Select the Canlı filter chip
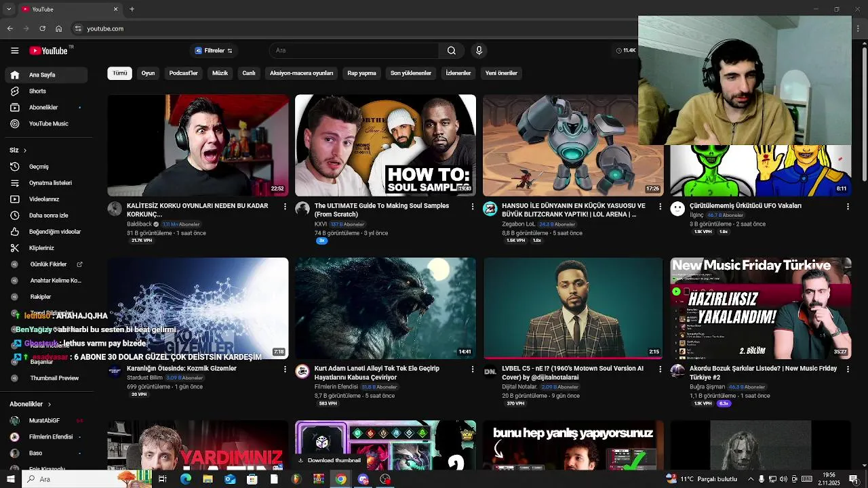 pos(249,73)
